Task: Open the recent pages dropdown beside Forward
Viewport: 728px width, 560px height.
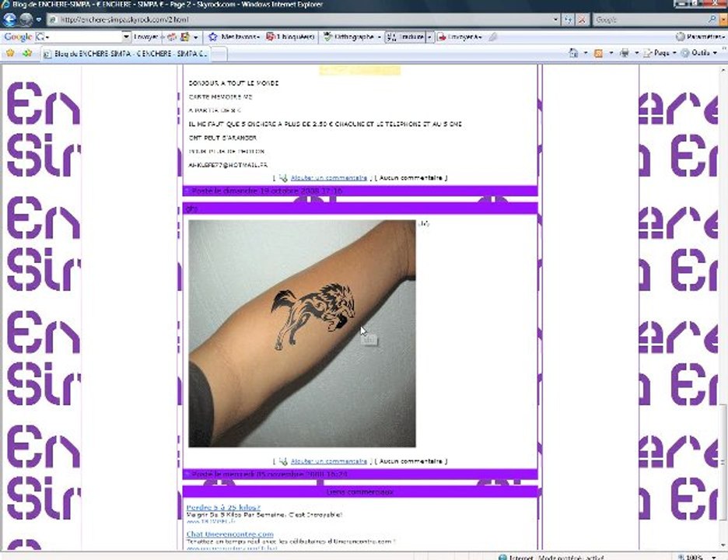Action: click(39, 19)
